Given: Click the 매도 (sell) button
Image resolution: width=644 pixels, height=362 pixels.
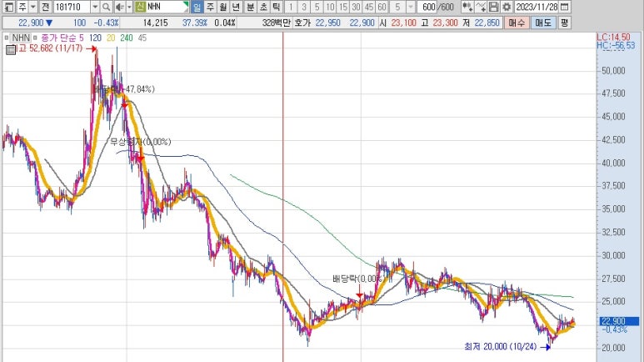Looking at the screenshot, I should tap(543, 23).
